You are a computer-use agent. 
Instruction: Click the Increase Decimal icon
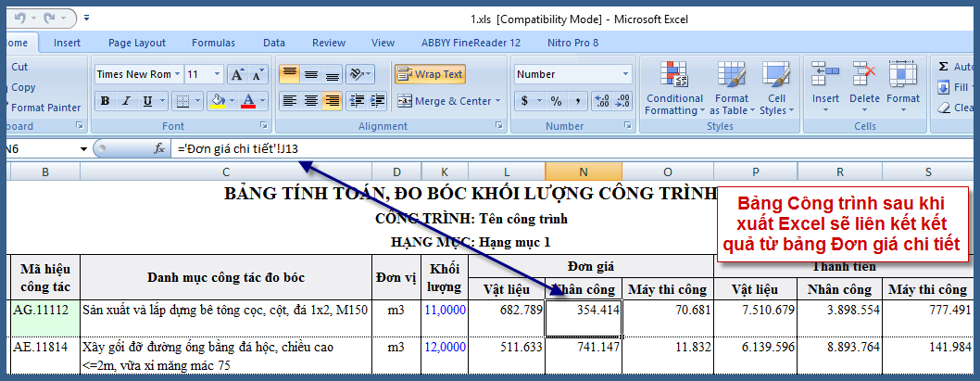coord(601,101)
